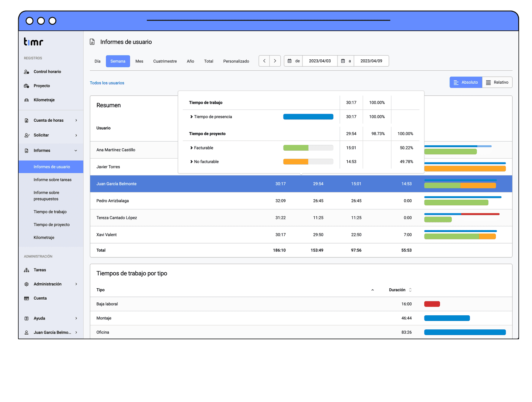The height and width of the screenshot is (402, 532).
Task: Expand No facturable row in tooltip
Action: tap(192, 162)
